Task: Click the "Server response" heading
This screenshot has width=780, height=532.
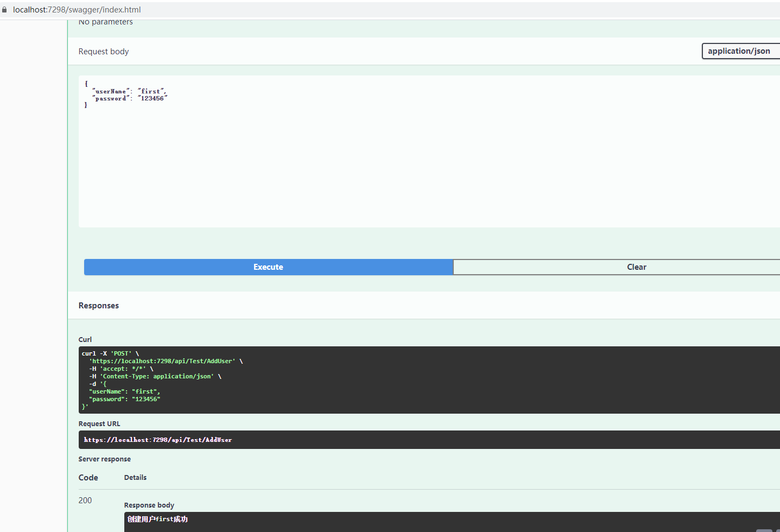Action: pyautogui.click(x=105, y=459)
